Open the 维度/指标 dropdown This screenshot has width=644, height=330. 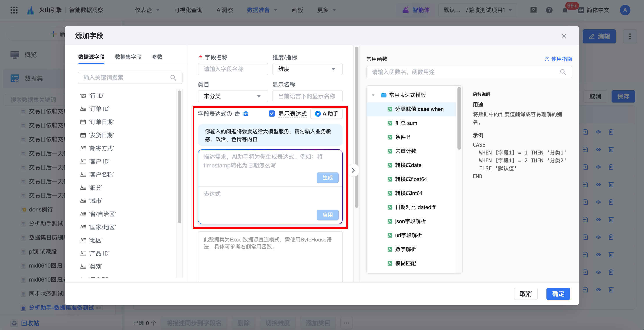[x=307, y=69]
